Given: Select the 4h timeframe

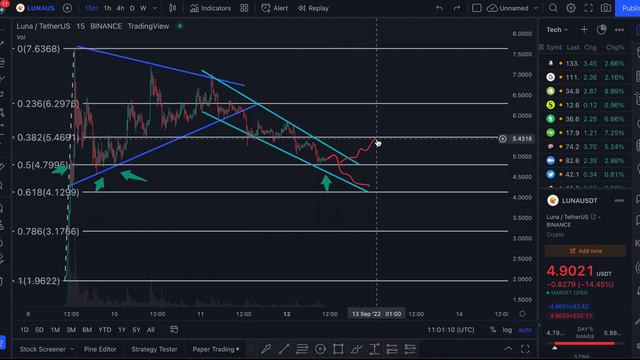Looking at the screenshot, I should pyautogui.click(x=120, y=8).
